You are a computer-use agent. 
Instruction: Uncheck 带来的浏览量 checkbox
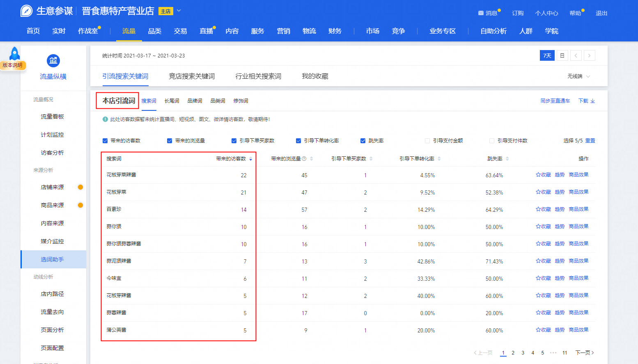170,141
